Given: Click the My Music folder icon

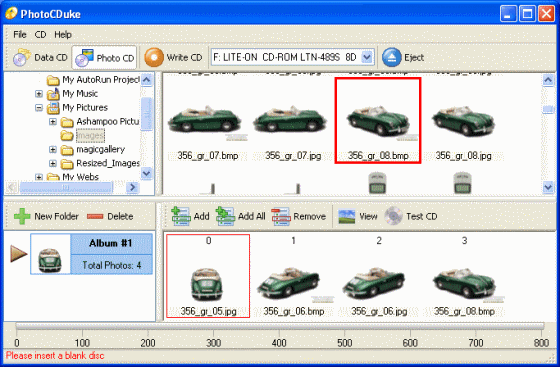Looking at the screenshot, I should [53, 94].
